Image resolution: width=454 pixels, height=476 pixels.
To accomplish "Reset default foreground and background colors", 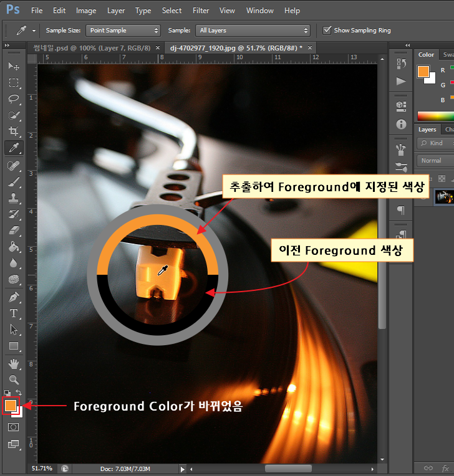I will tap(7, 393).
